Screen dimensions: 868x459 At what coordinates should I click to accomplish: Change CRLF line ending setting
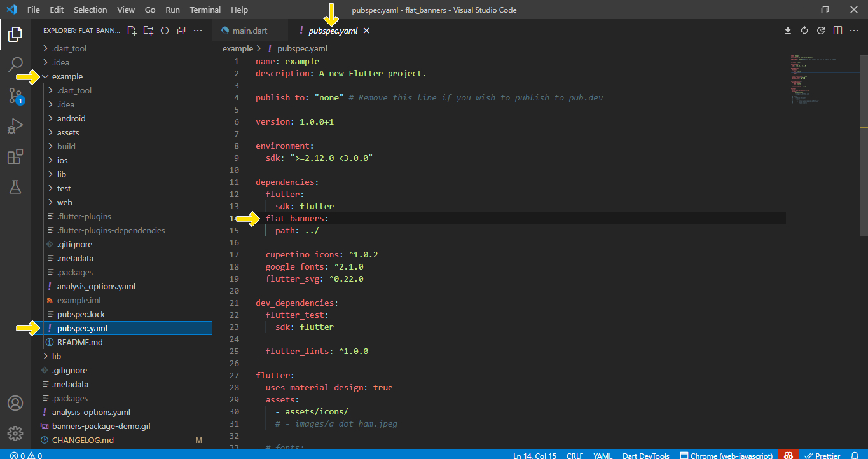click(575, 455)
